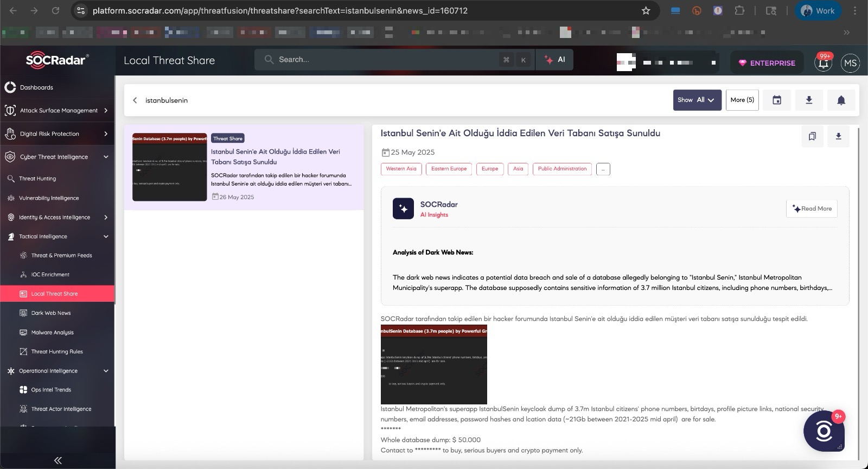The height and width of the screenshot is (469, 868).
Task: Click the alarm bell icon in search toolbar
Action: pyautogui.click(x=841, y=100)
